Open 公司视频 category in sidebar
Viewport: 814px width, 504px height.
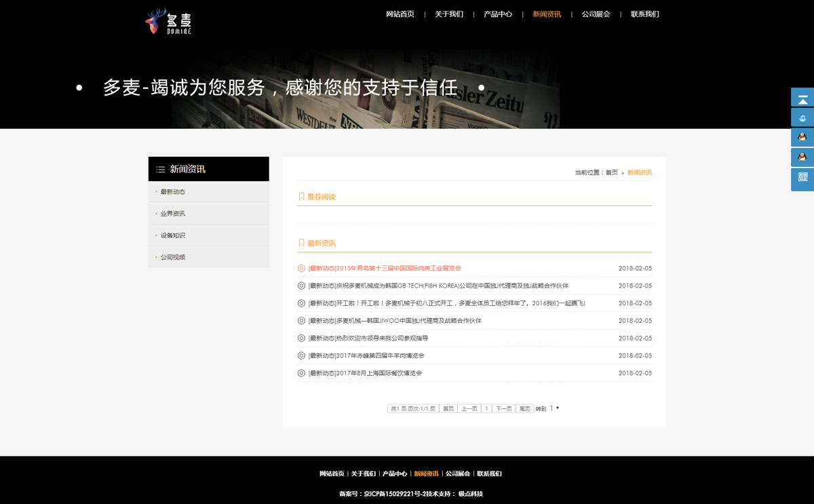pyautogui.click(x=173, y=257)
